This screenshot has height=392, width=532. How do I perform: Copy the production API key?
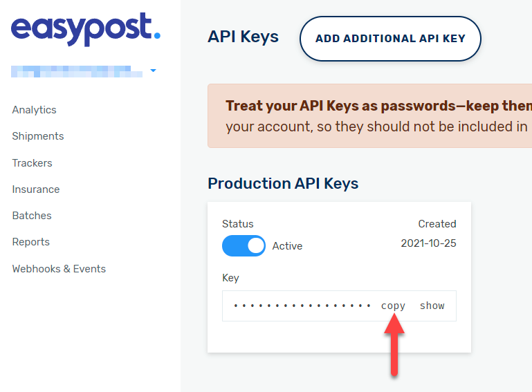(393, 306)
